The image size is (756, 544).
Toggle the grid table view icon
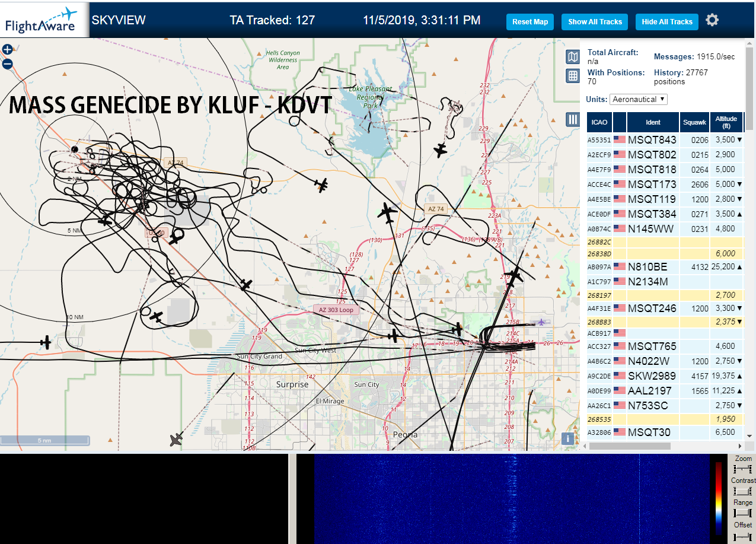[573, 76]
